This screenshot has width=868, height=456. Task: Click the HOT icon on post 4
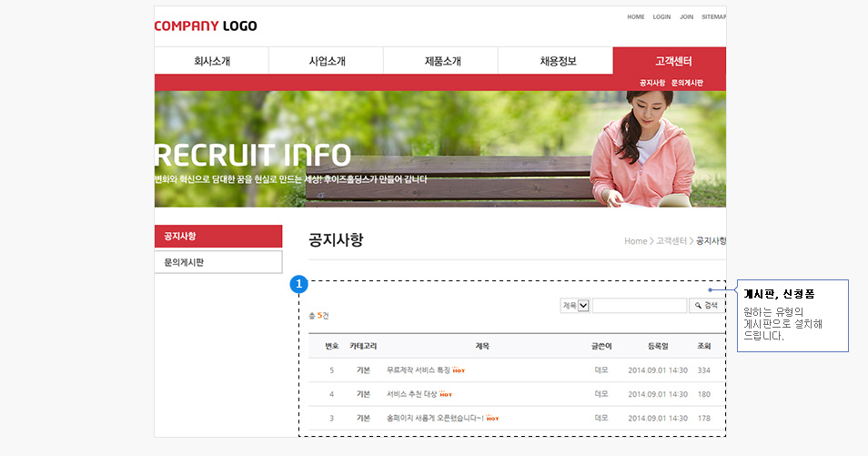[445, 394]
